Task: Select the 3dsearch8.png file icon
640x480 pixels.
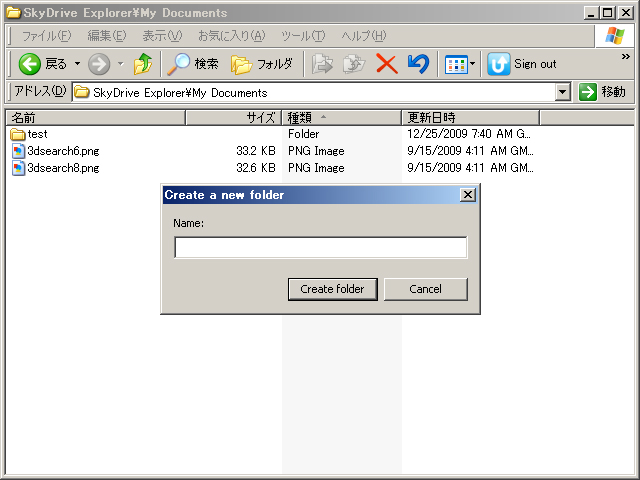Action: [x=18, y=168]
